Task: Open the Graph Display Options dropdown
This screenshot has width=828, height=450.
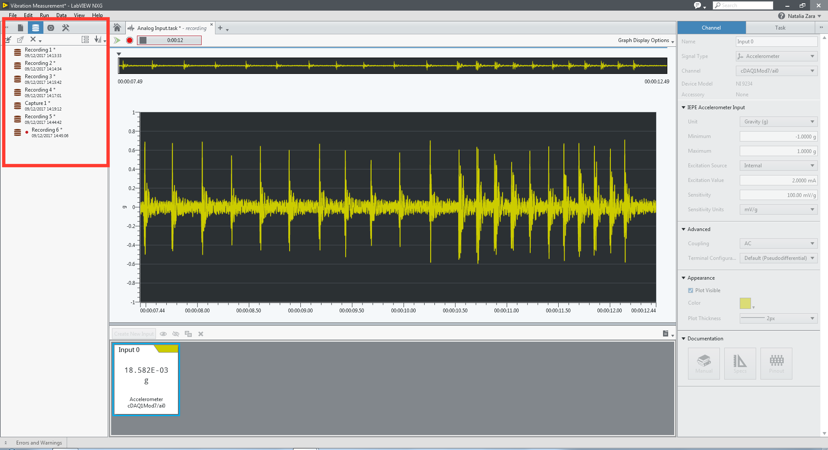Action: click(x=645, y=41)
